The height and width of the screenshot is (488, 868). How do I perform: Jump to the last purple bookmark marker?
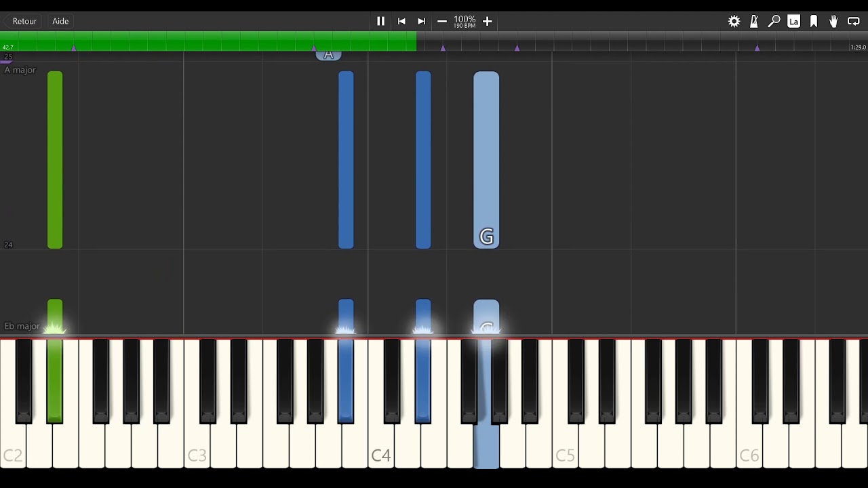point(757,47)
